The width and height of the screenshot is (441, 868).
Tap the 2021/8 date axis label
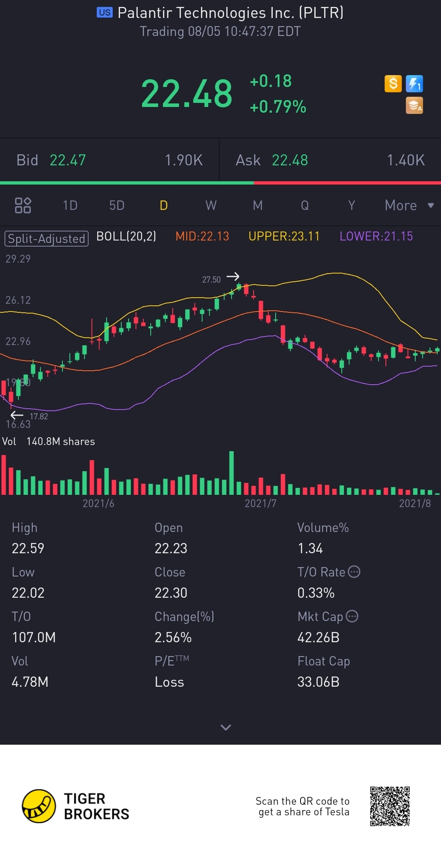click(x=415, y=503)
